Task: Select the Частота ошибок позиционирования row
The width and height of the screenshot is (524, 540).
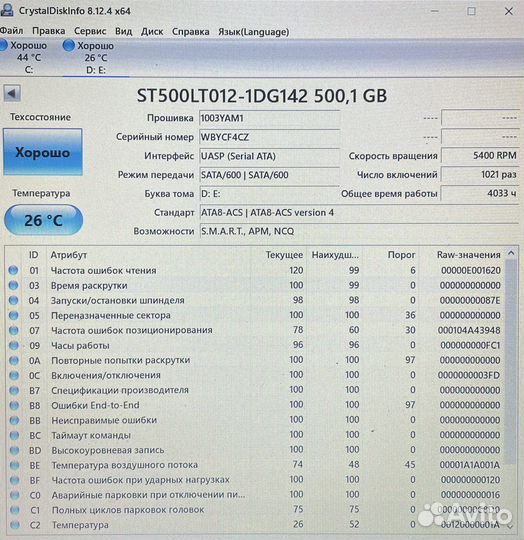Action: 255,330
